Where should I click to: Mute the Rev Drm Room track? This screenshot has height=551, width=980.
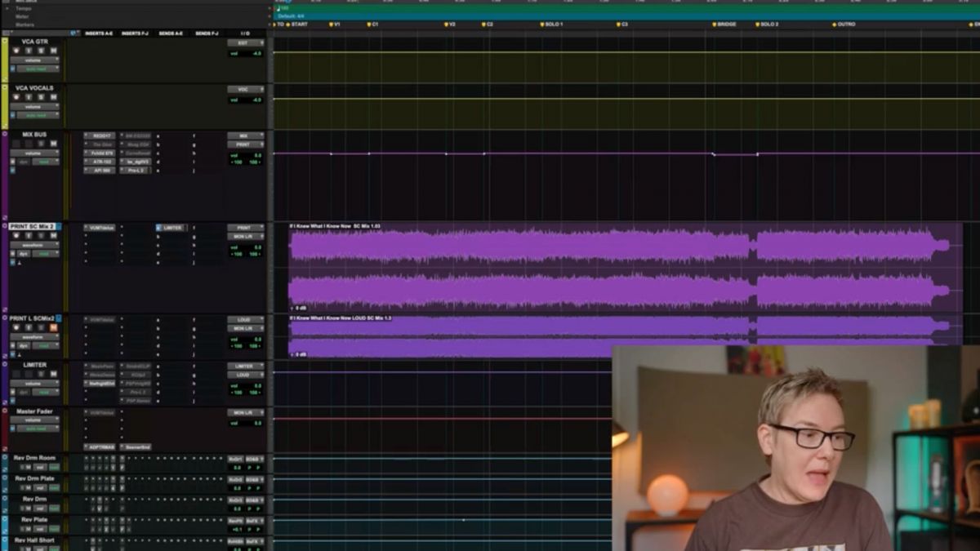click(28, 468)
